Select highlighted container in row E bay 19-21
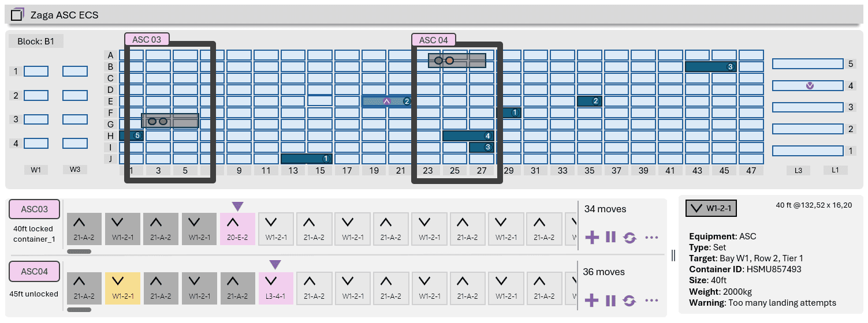868x323 pixels. pos(387,101)
